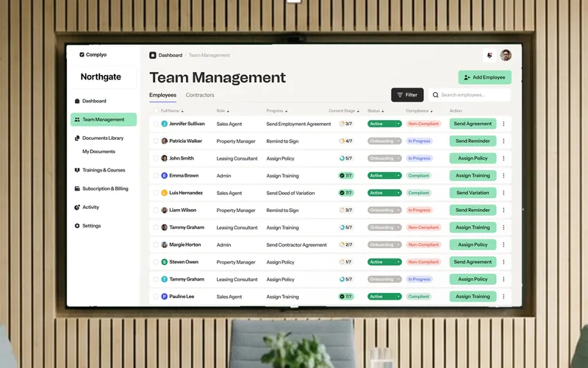588x368 pixels.
Task: Open more options for Patricia Walker
Action: 503,141
